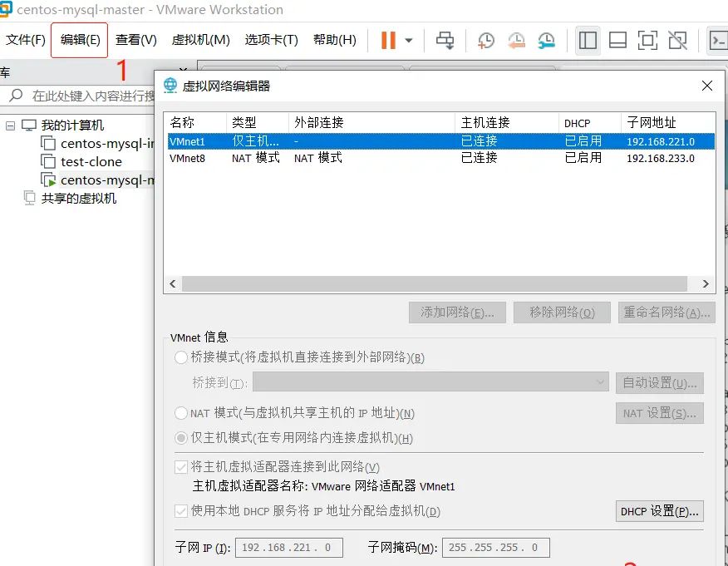Choose the NAT 模式 radio option

click(181, 413)
